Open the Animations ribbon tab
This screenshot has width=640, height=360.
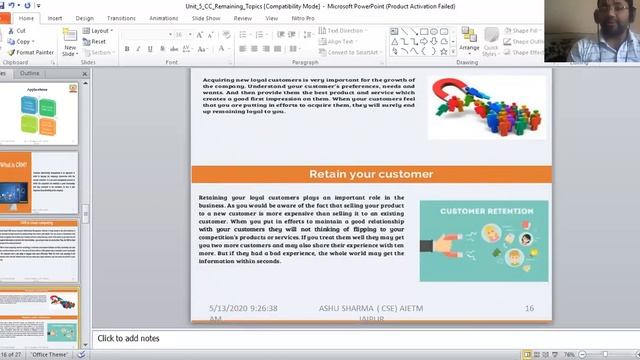pyautogui.click(x=164, y=18)
